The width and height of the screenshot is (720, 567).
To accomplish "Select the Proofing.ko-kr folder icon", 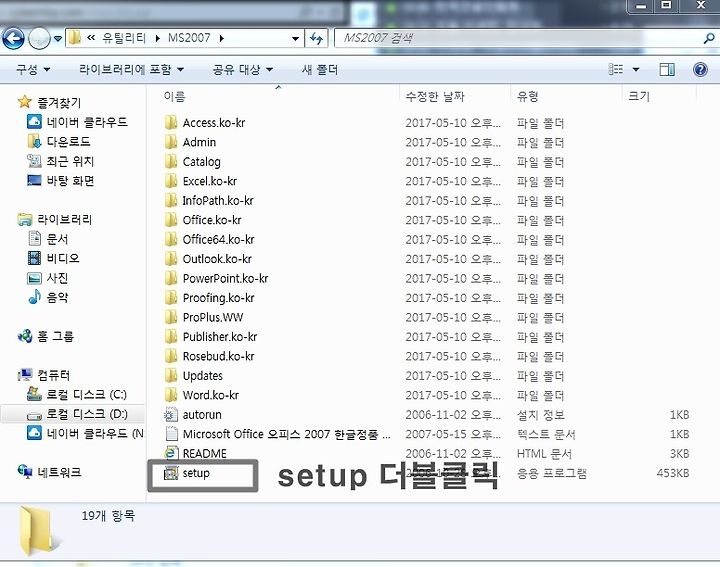I will click(171, 298).
